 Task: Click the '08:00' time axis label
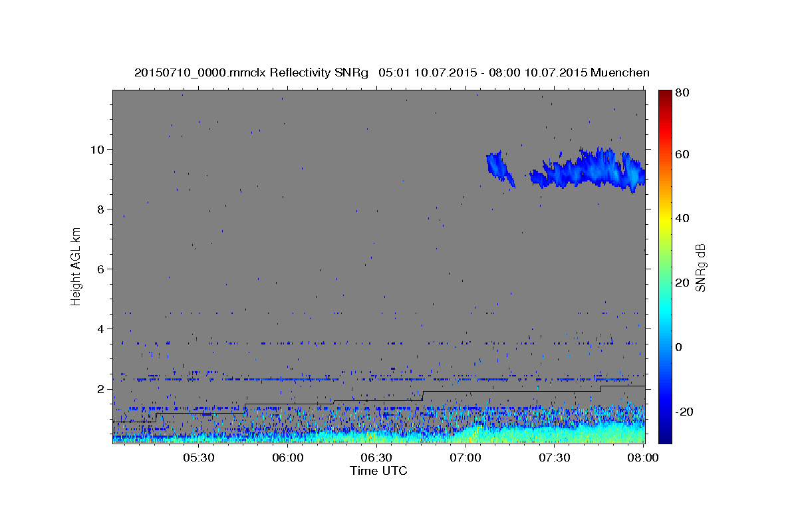[x=643, y=458]
